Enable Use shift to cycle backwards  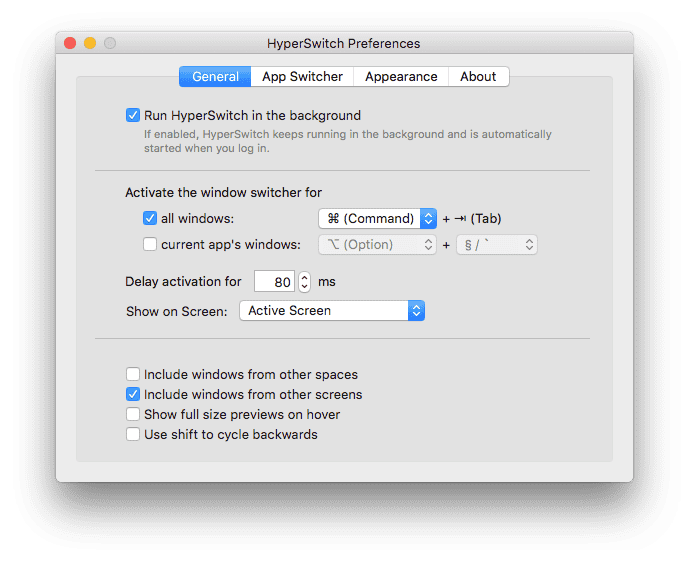tap(133, 434)
